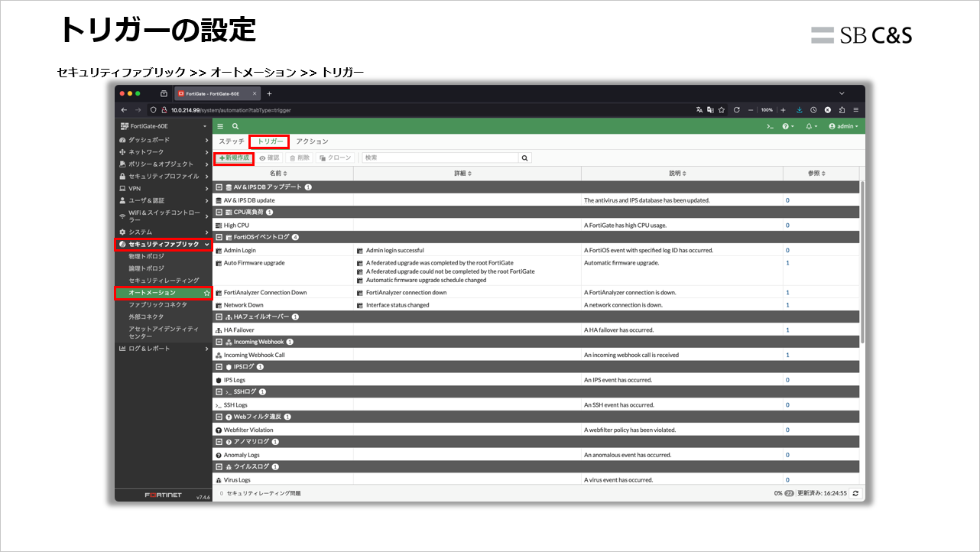980x552 pixels.
Task: Collapse the SSHログ group
Action: 219,391
